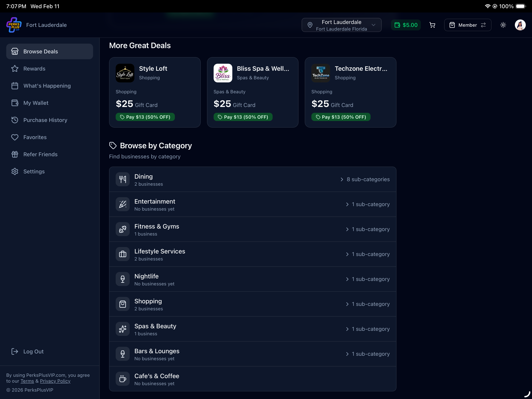The width and height of the screenshot is (532, 399).
Task: Expand Shopping sub-category
Action: click(x=368, y=304)
